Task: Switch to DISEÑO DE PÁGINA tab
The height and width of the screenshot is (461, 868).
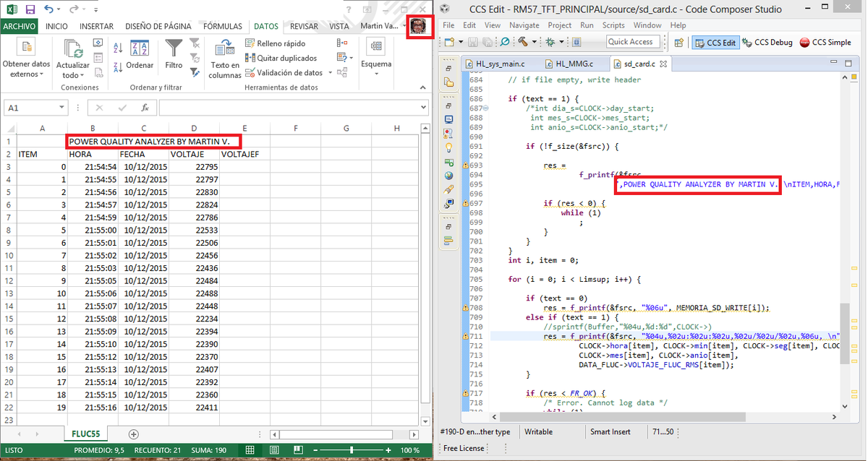Action: pos(158,26)
